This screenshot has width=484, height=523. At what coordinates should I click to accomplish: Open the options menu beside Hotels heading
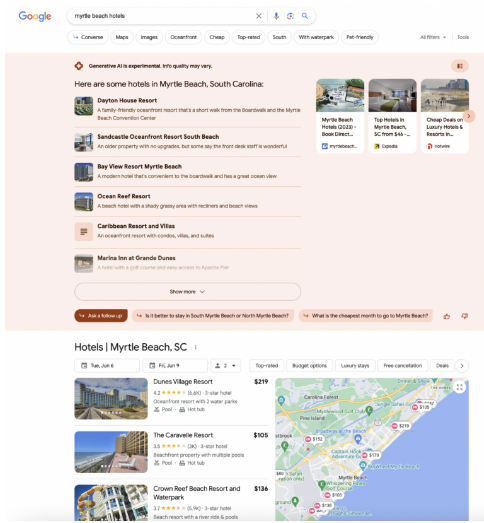click(x=195, y=347)
